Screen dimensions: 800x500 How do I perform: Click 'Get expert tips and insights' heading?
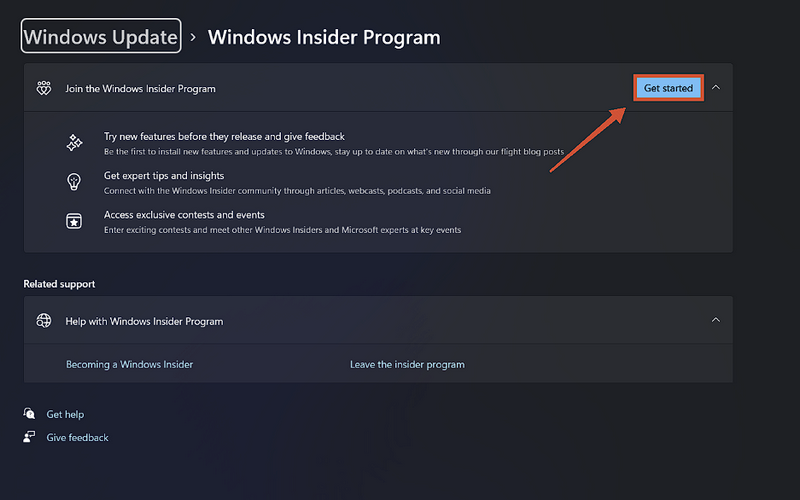click(164, 176)
